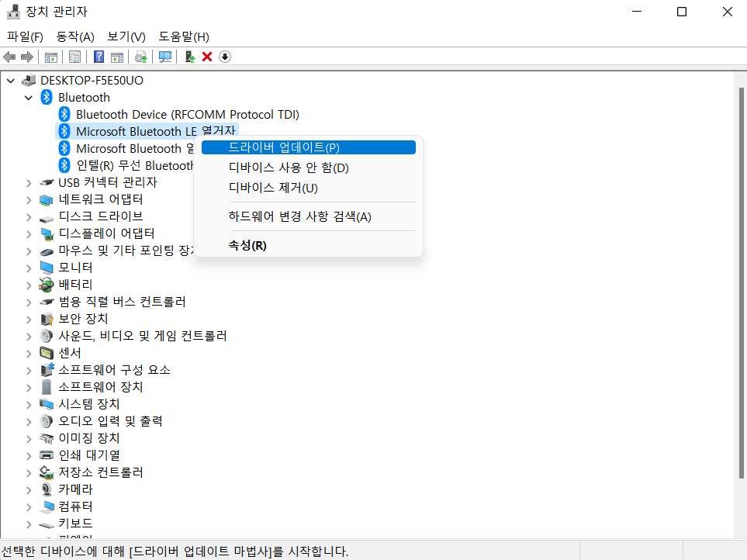Open the 보기(V) menu
Viewport: 747px width, 560px height.
126,36
